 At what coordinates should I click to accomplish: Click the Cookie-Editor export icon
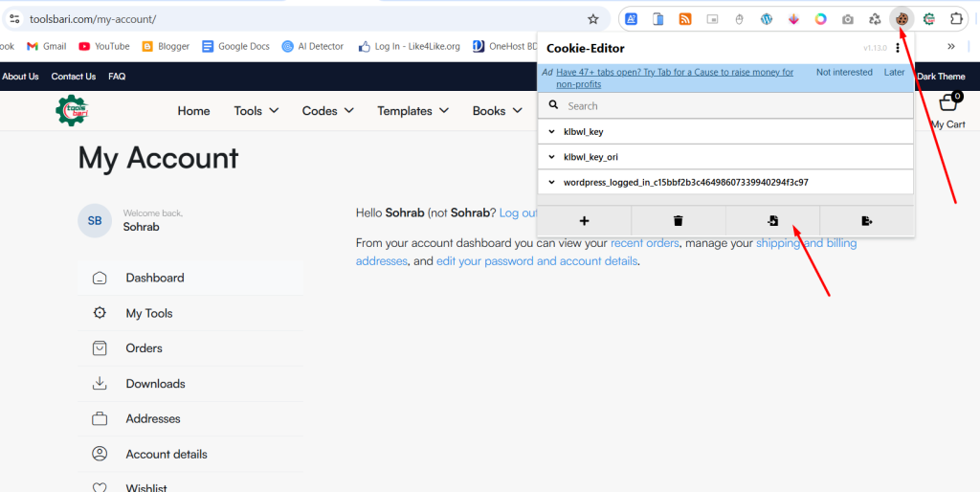pos(867,221)
